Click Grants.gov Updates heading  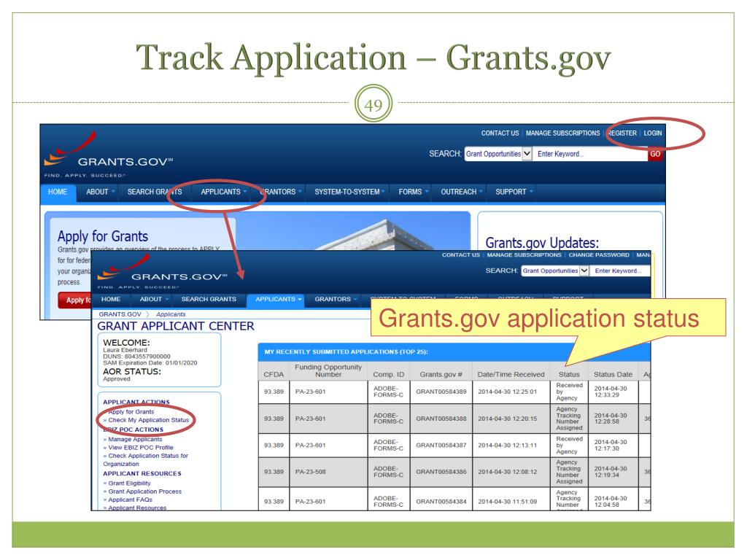(542, 243)
